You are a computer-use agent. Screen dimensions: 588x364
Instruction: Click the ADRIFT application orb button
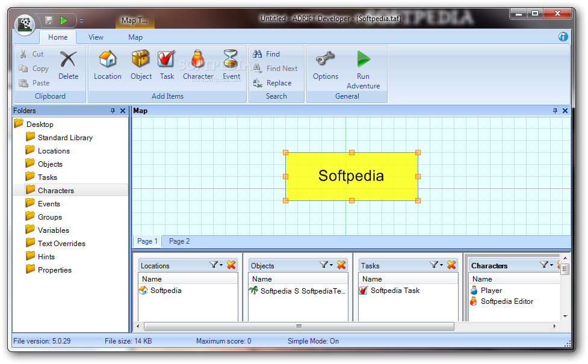tap(25, 24)
